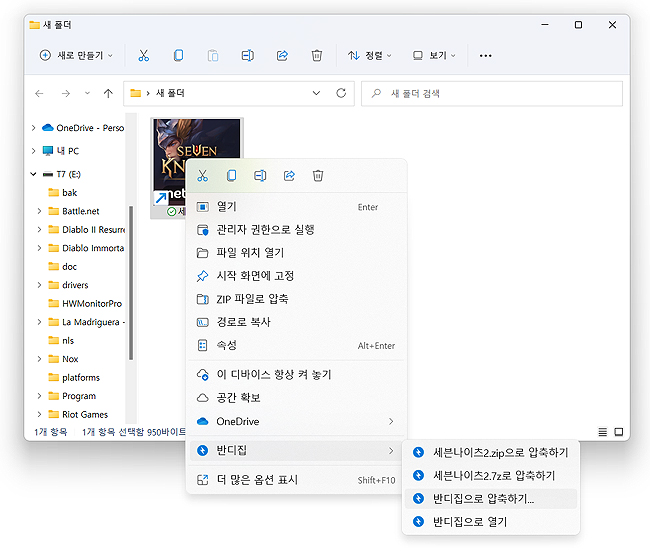Expand the Nox folder node

[x=39, y=359]
